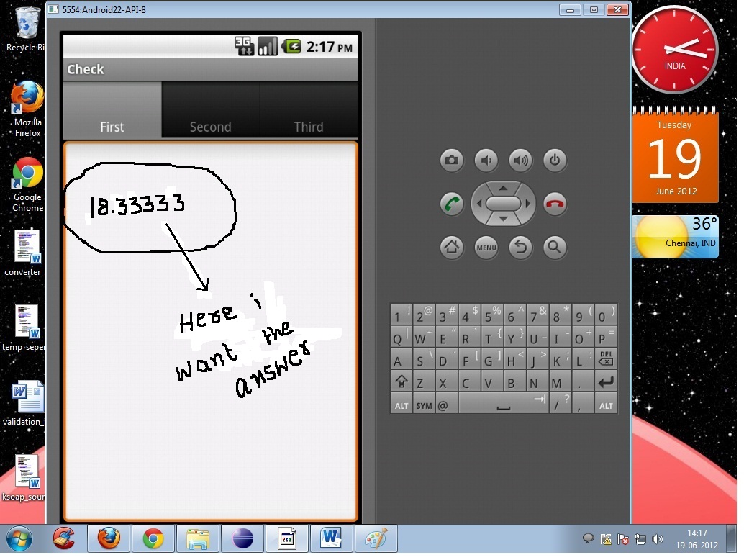Click D-pad right arrow
The width and height of the screenshot is (744, 560).
point(527,204)
